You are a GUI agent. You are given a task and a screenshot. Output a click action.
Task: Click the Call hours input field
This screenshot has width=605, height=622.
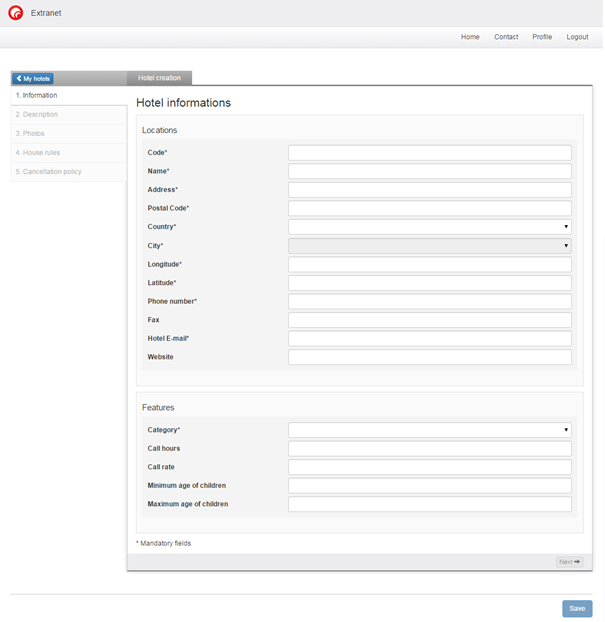tap(429, 449)
